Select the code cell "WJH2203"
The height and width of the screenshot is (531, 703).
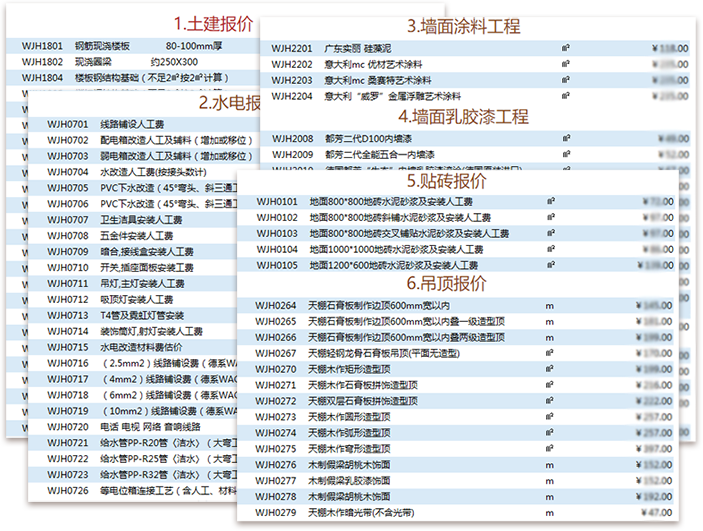coord(292,80)
